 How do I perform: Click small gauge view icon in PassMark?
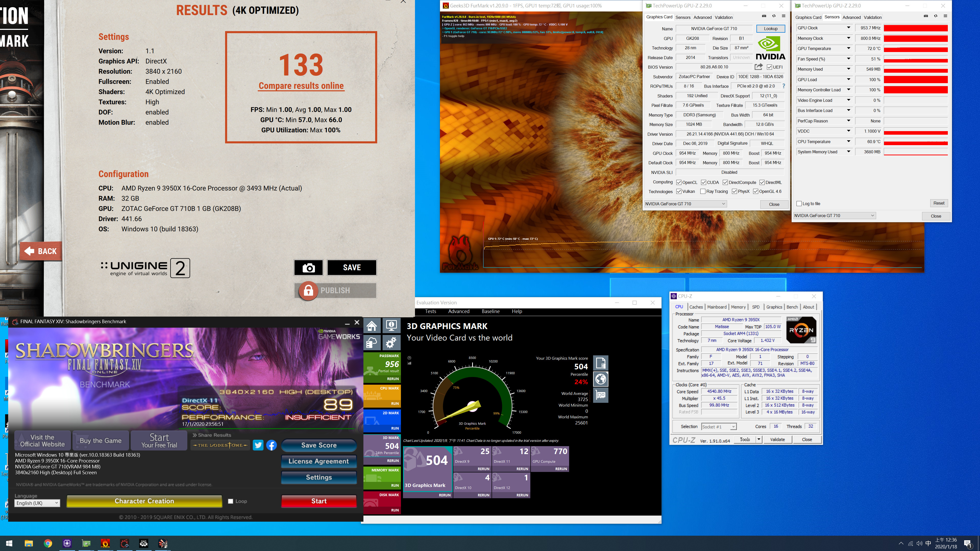[409, 358]
